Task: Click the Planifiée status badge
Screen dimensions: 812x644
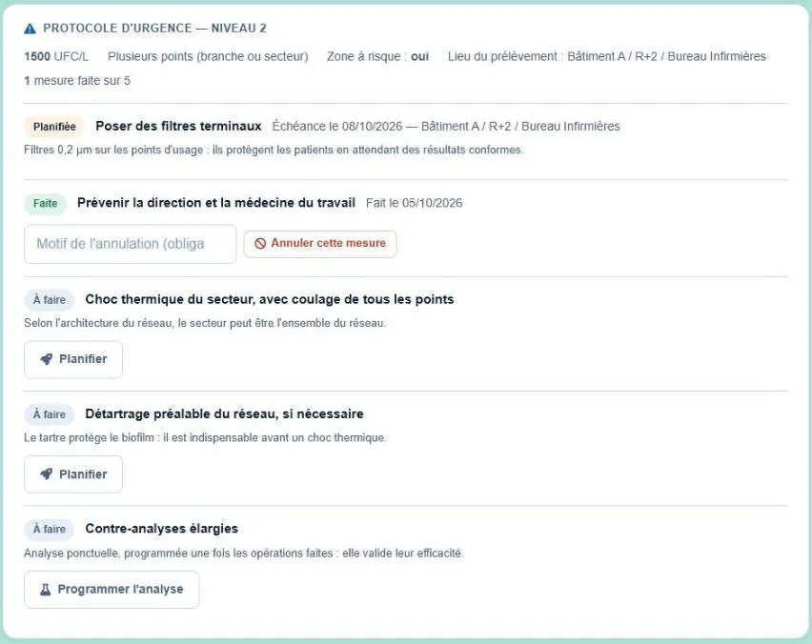Action: (x=54, y=127)
